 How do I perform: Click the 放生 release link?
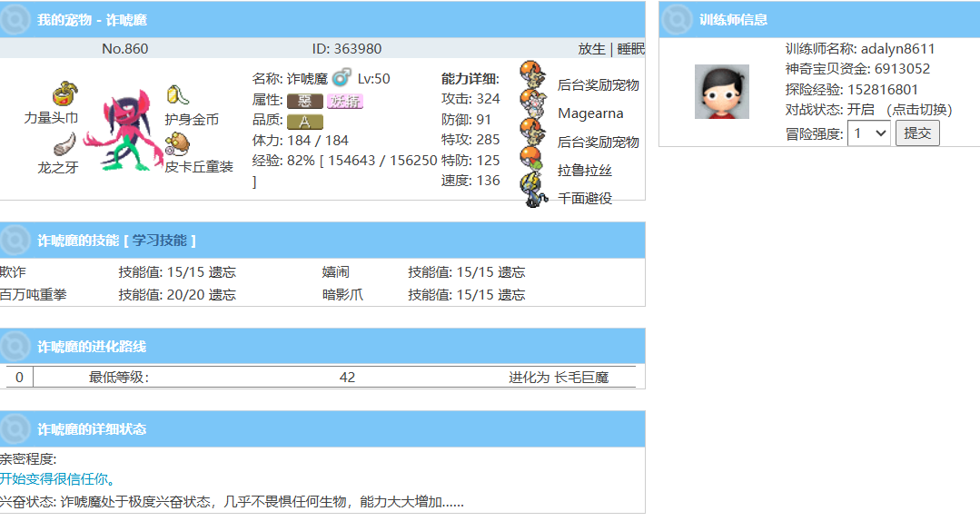point(591,49)
